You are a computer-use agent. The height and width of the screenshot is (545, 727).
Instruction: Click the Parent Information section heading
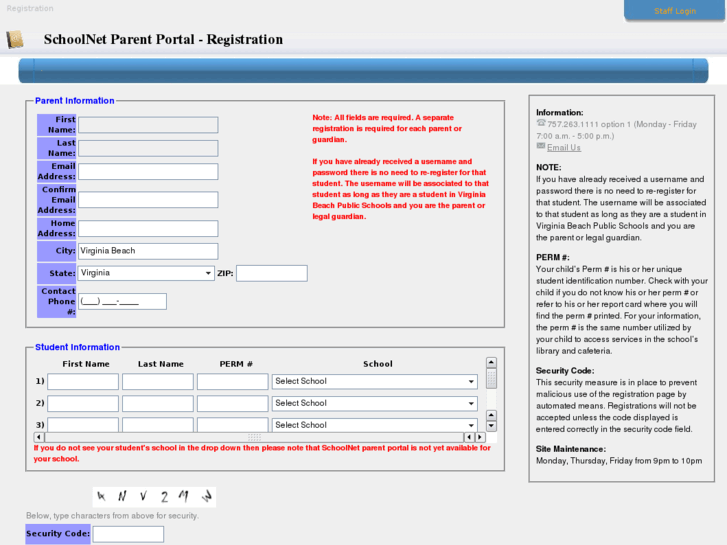[x=75, y=101]
